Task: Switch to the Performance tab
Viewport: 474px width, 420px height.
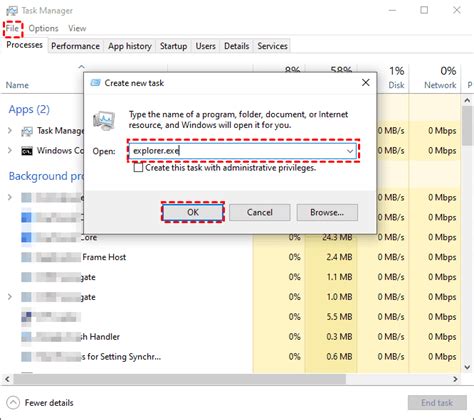Action: (x=75, y=46)
